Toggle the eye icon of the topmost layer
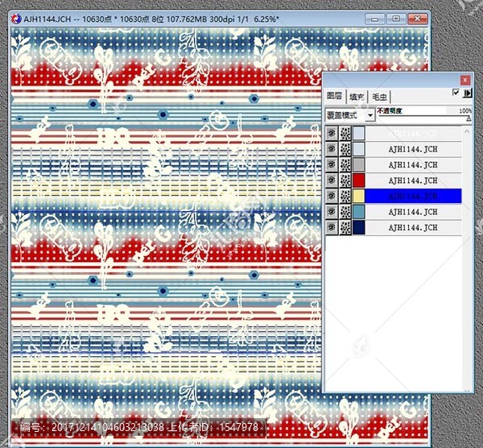 coord(332,133)
